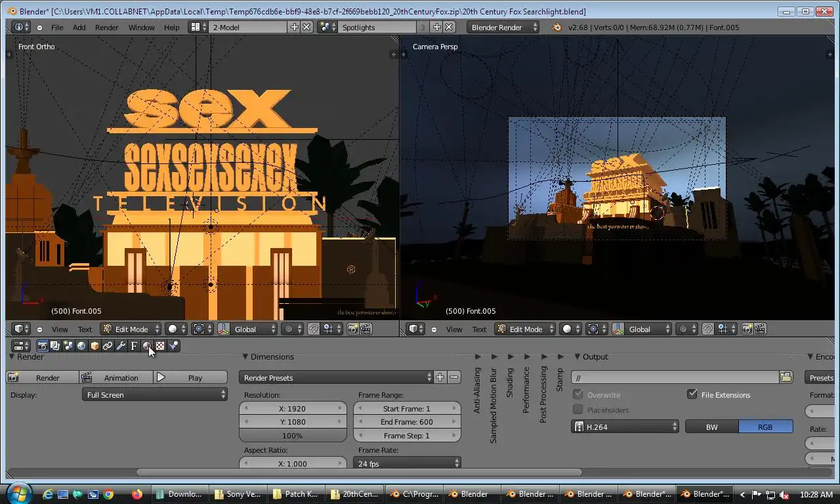Open the World properties tab (globe icon)
The image size is (840, 504).
pos(81,346)
